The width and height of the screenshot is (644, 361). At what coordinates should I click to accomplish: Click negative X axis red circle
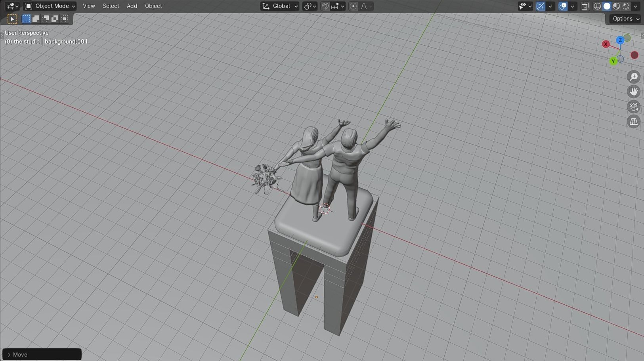pos(634,55)
